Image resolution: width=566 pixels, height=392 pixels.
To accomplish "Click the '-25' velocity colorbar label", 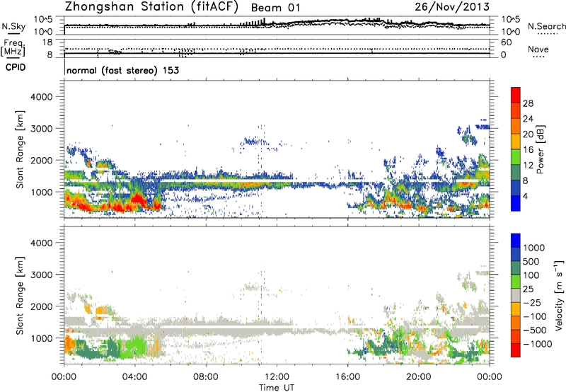I will point(533,303).
